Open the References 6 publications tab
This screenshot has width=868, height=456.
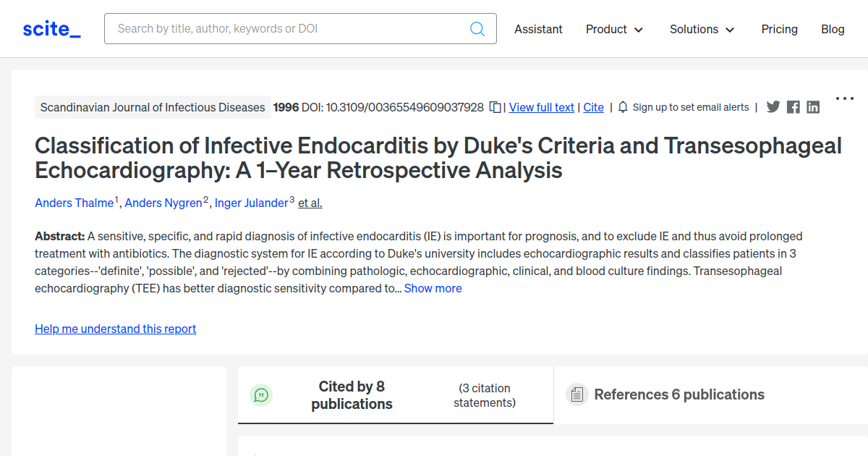click(679, 394)
